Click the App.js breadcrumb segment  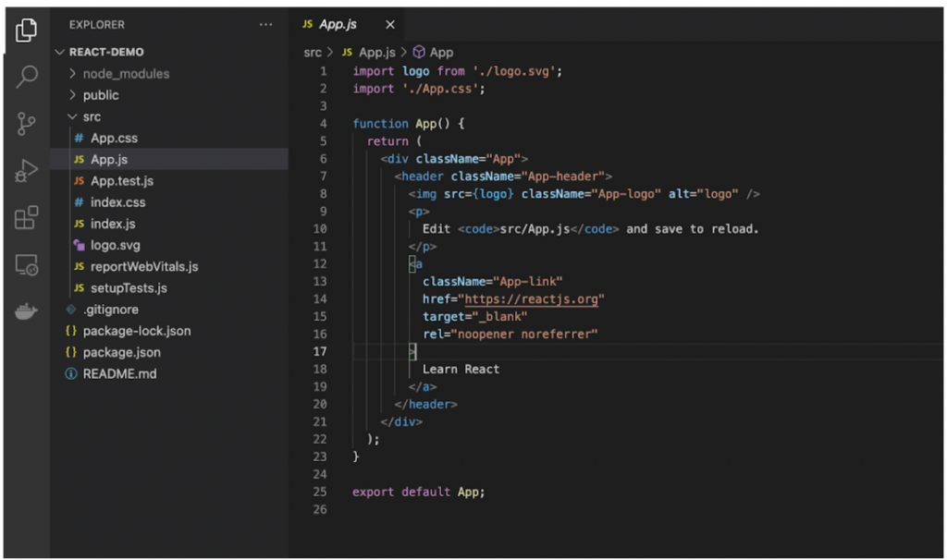tap(368, 53)
